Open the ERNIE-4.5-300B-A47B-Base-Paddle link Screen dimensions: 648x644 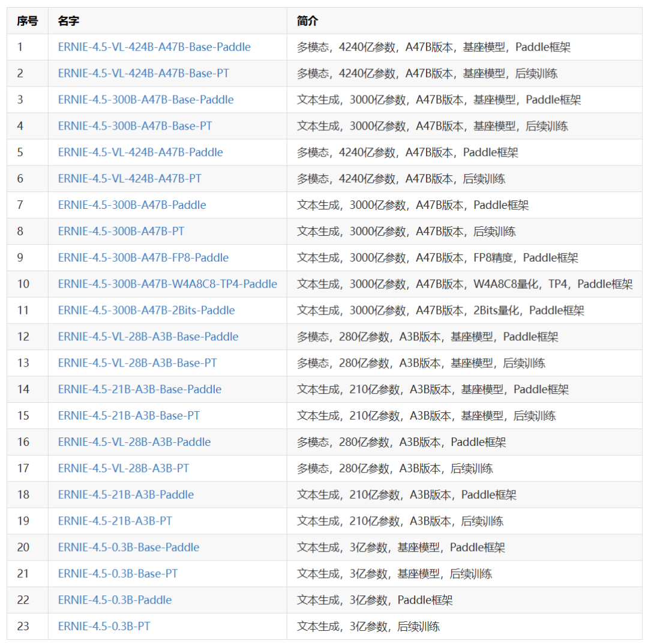point(146,100)
